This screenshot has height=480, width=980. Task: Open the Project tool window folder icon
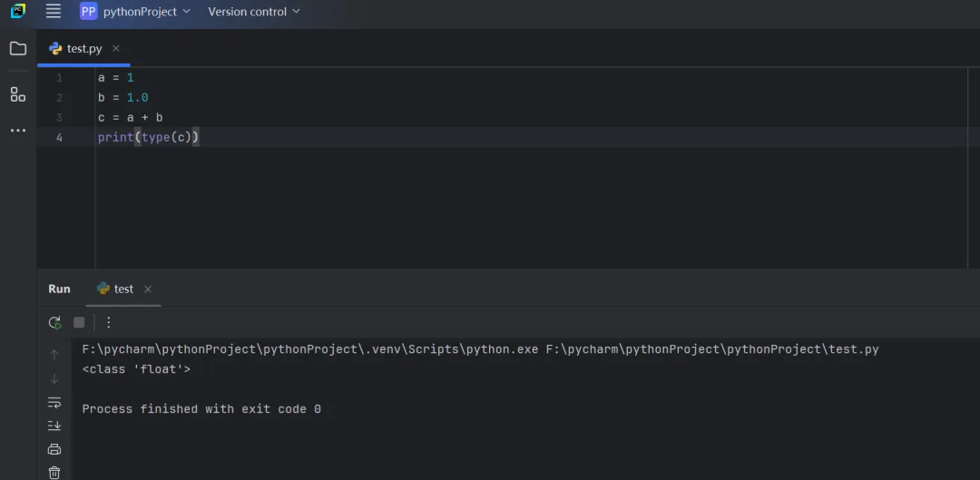pos(18,49)
